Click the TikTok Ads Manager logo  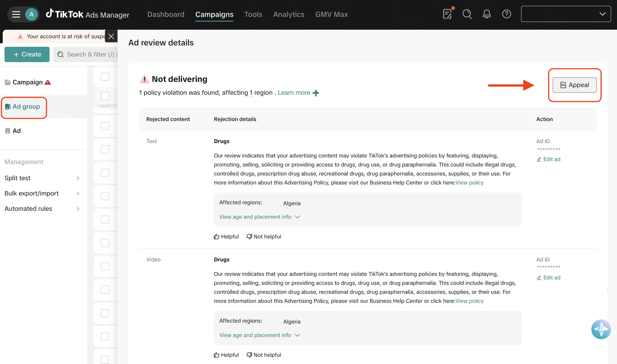point(88,15)
